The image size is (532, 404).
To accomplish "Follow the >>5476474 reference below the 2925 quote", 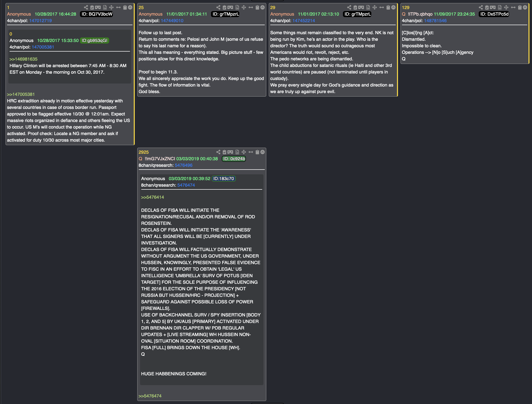I will tap(150, 396).
